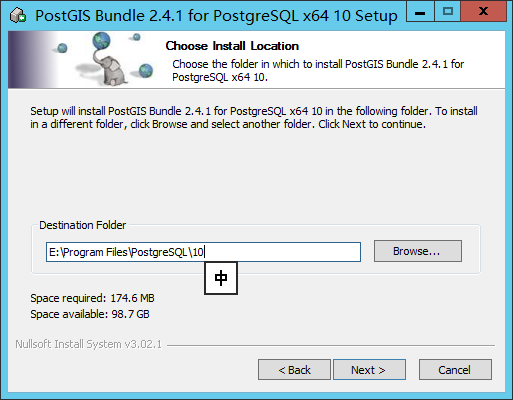513x400 pixels.
Task: Go to the previous step with Back
Action: point(294,370)
